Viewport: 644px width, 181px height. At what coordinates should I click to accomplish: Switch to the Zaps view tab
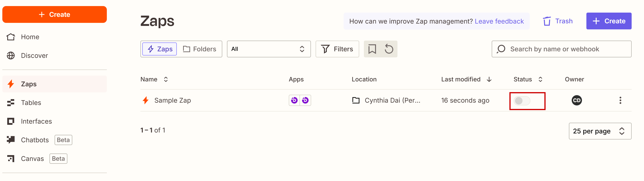tap(160, 49)
